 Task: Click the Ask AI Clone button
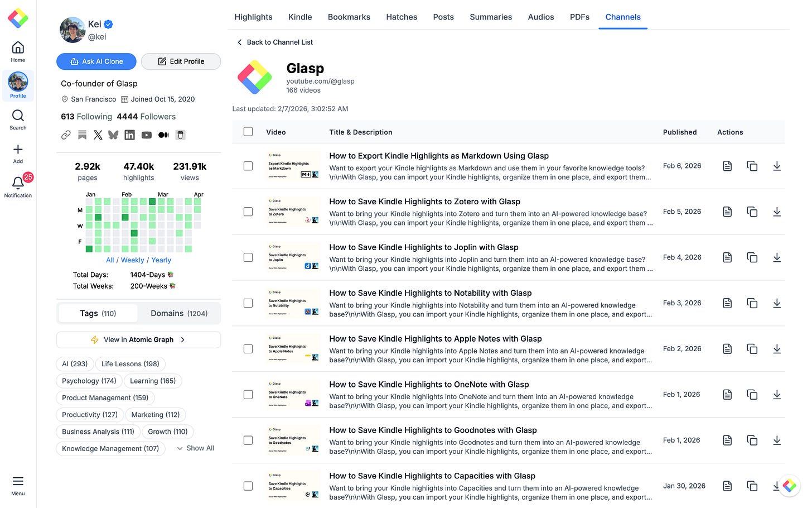(x=96, y=61)
